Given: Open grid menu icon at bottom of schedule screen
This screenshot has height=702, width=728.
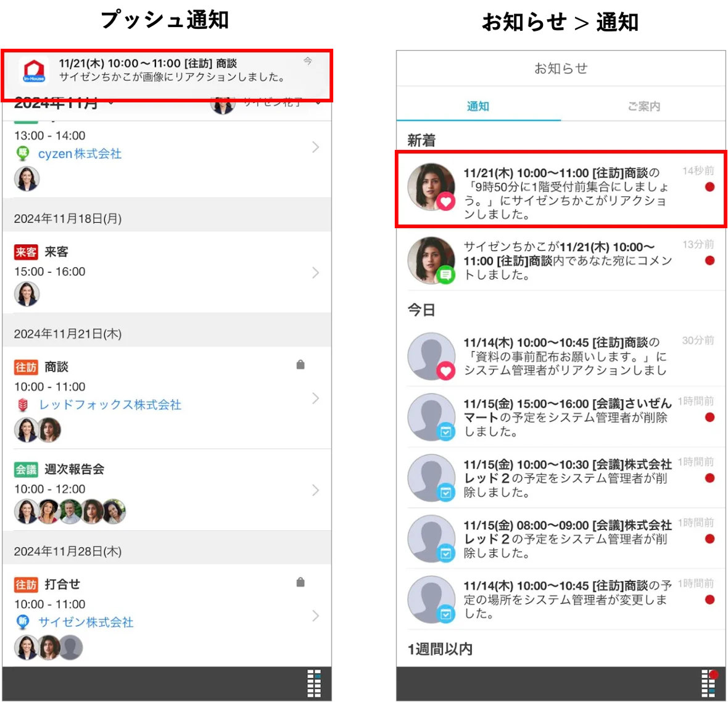Looking at the screenshot, I should click(x=314, y=683).
